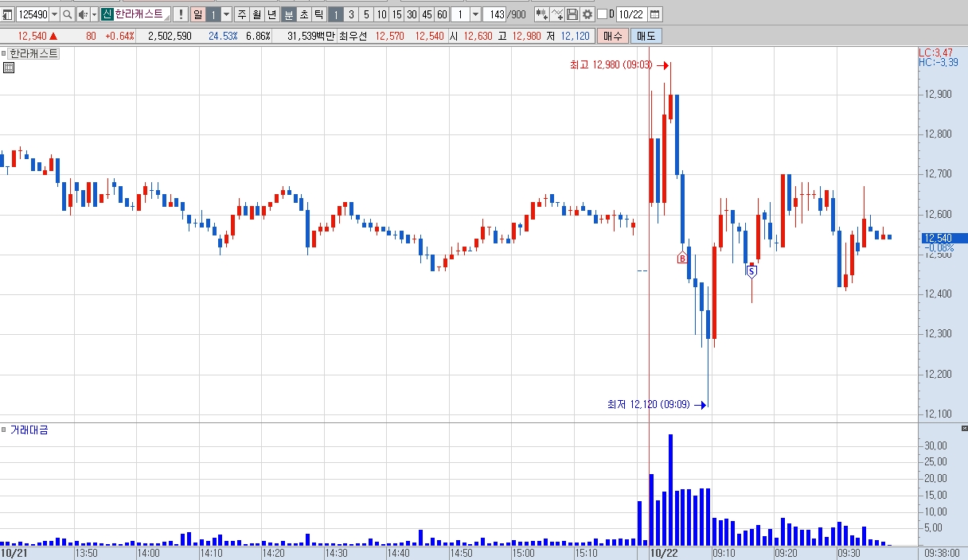Click the 매도 sell button
The height and width of the screenshot is (560, 968).
(x=646, y=36)
